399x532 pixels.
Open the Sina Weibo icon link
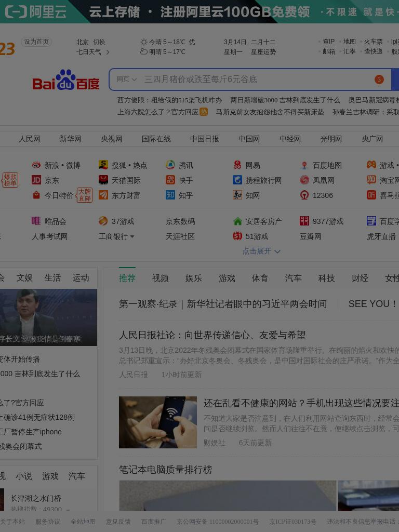coord(36,165)
